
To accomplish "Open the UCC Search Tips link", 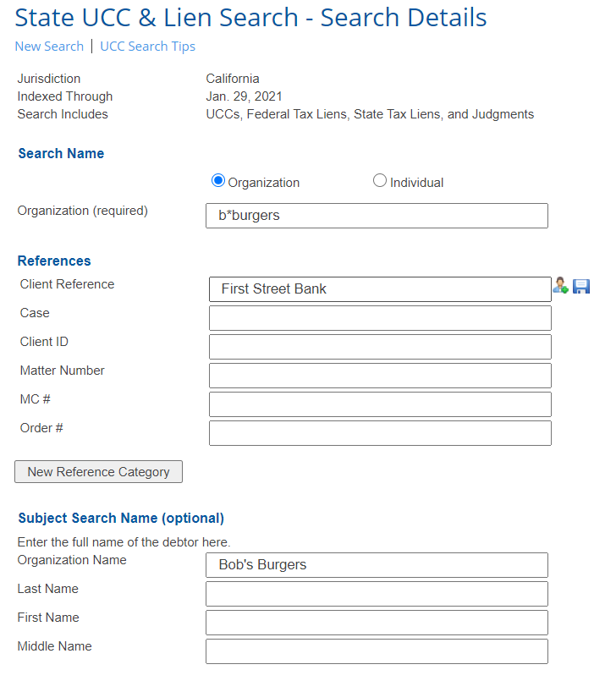I will click(148, 46).
